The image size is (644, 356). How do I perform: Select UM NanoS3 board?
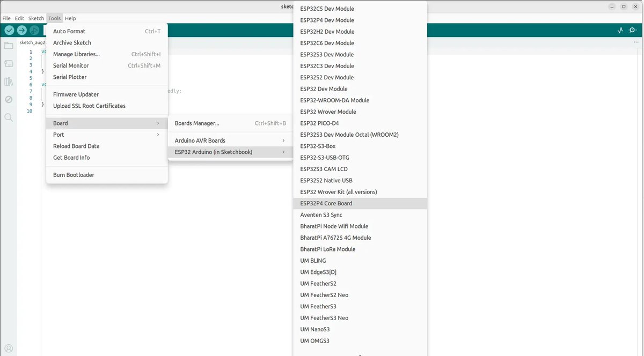click(x=360, y=329)
